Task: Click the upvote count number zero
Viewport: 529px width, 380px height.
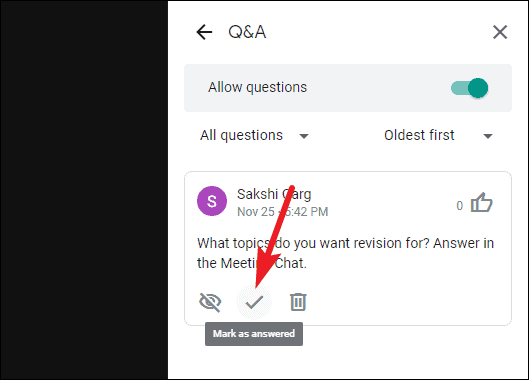Action: (460, 206)
